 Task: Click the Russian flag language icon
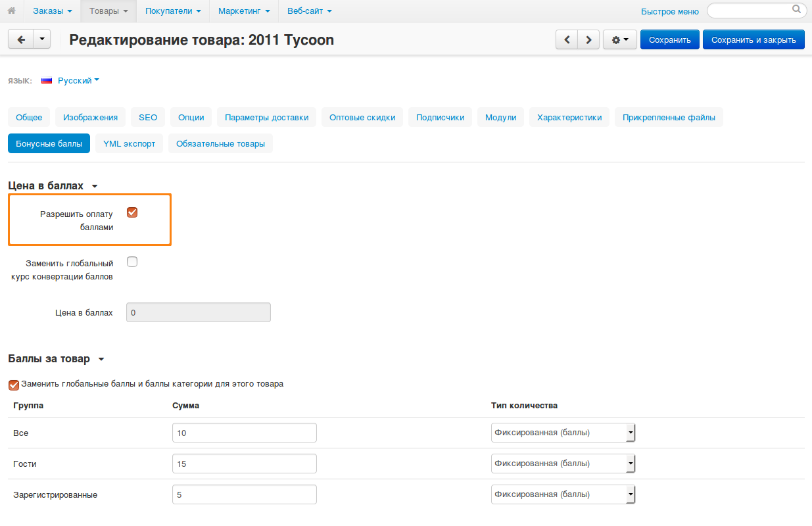(x=47, y=81)
